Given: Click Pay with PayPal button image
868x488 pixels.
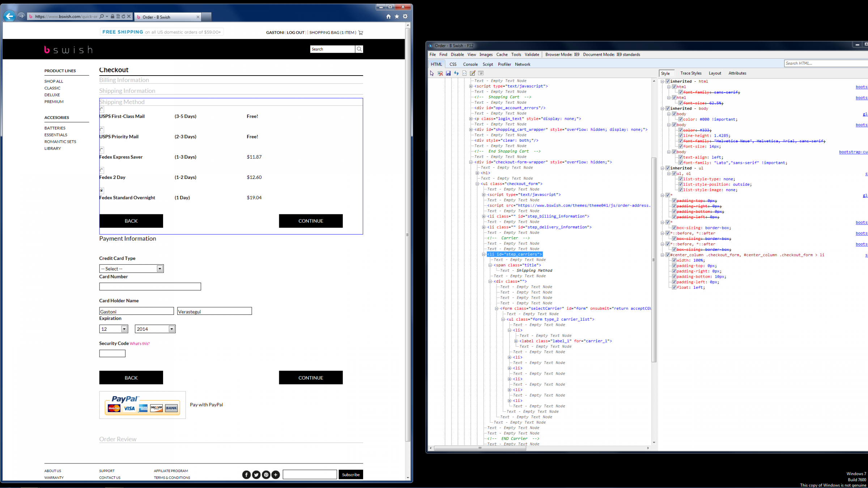Looking at the screenshot, I should (142, 405).
